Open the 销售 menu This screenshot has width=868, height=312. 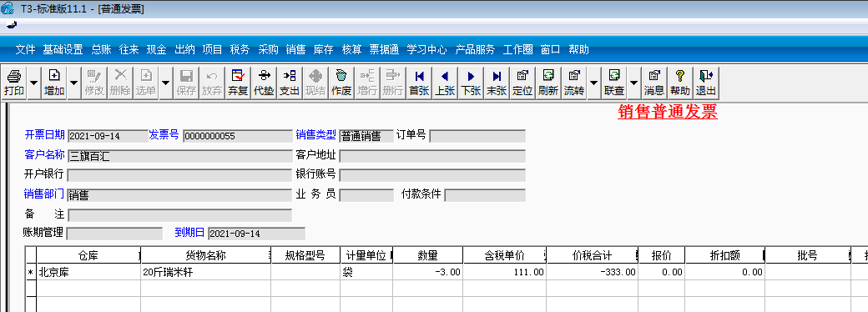click(x=295, y=50)
